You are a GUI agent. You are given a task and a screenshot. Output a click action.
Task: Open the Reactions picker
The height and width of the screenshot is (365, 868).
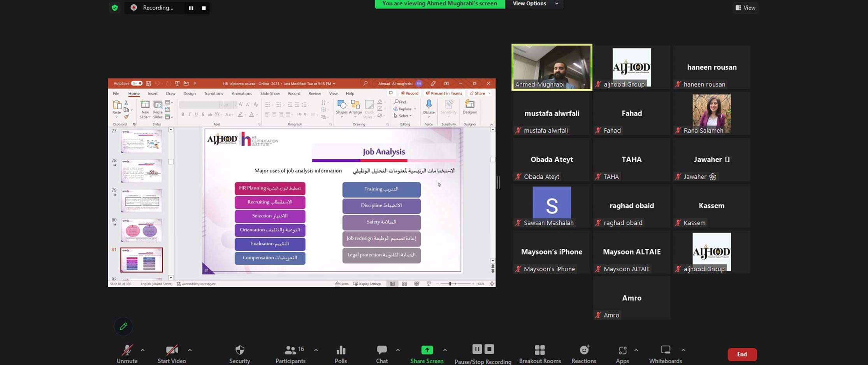click(584, 354)
